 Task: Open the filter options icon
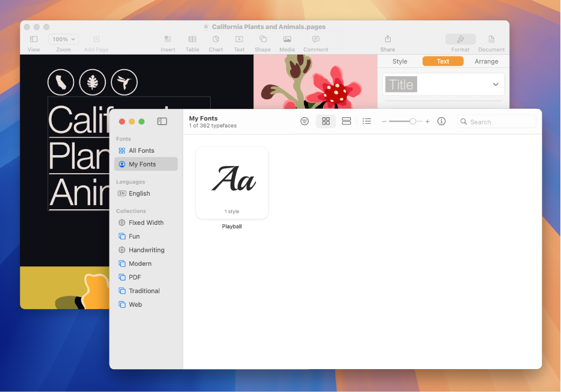tap(305, 121)
